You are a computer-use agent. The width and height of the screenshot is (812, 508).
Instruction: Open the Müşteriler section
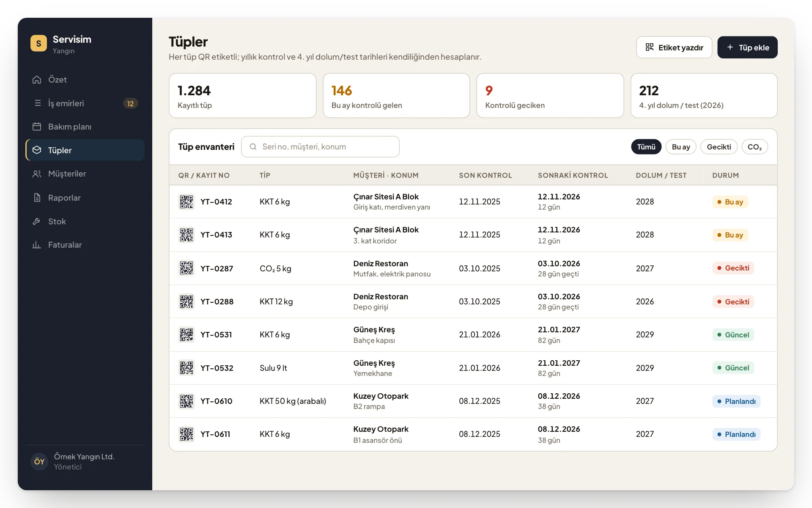[85, 174]
